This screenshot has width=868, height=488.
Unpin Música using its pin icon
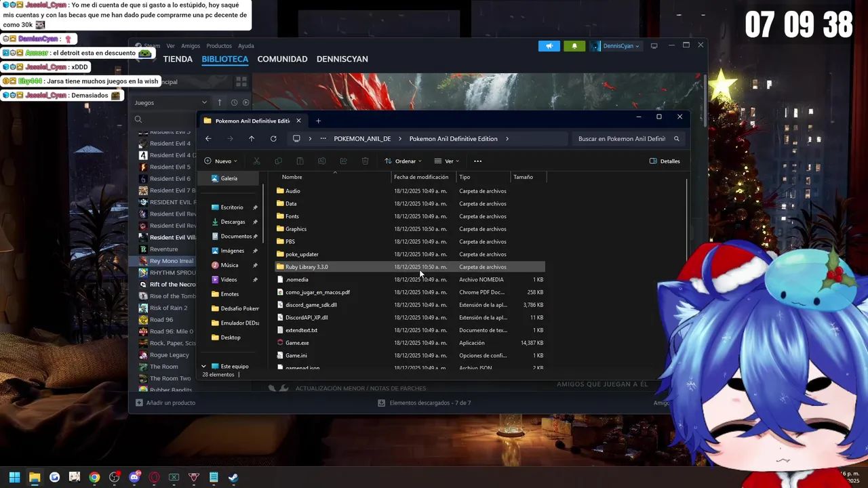click(x=255, y=265)
